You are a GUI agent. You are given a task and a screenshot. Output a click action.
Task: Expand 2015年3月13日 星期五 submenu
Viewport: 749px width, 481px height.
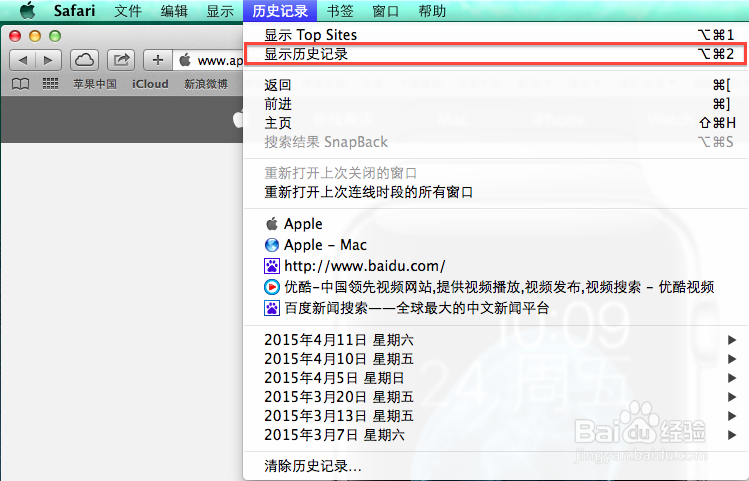click(x=495, y=416)
